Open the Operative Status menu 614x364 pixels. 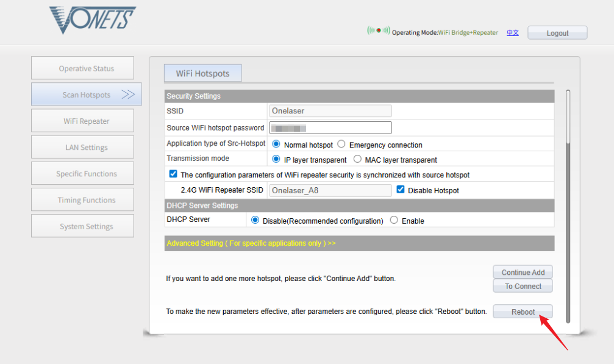pos(82,68)
